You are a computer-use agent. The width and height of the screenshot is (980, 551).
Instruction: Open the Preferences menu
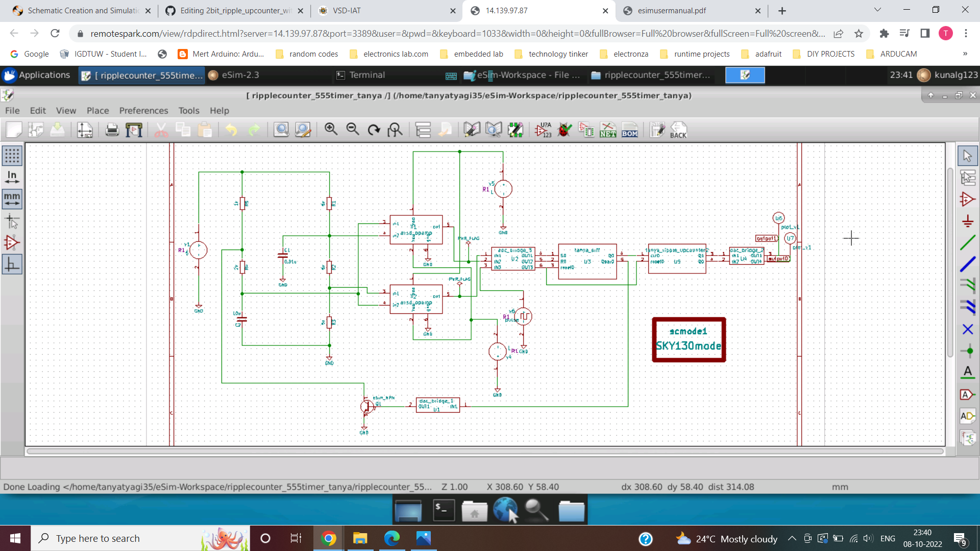(x=143, y=110)
